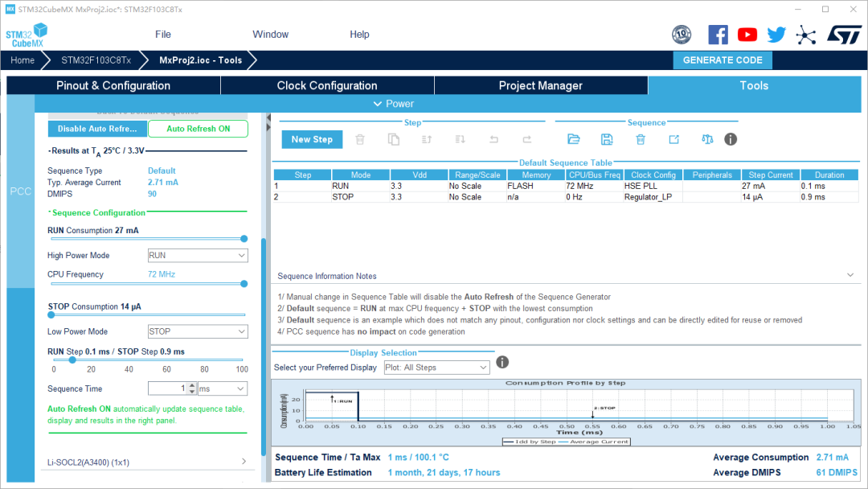Click the Step Current column header
Viewport: 868px width, 489px height.
point(771,175)
